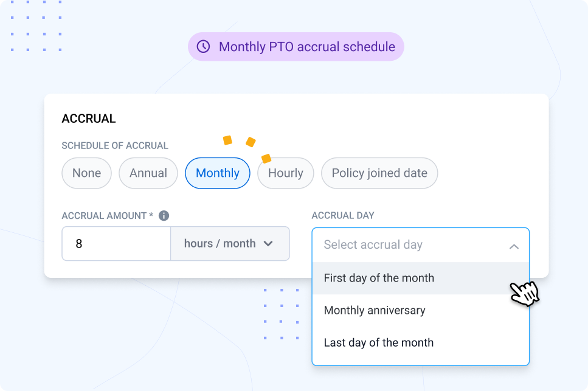Click the "ACCRUAL AMOUNT" label text
Screen dimensions: 588x391
106,215
